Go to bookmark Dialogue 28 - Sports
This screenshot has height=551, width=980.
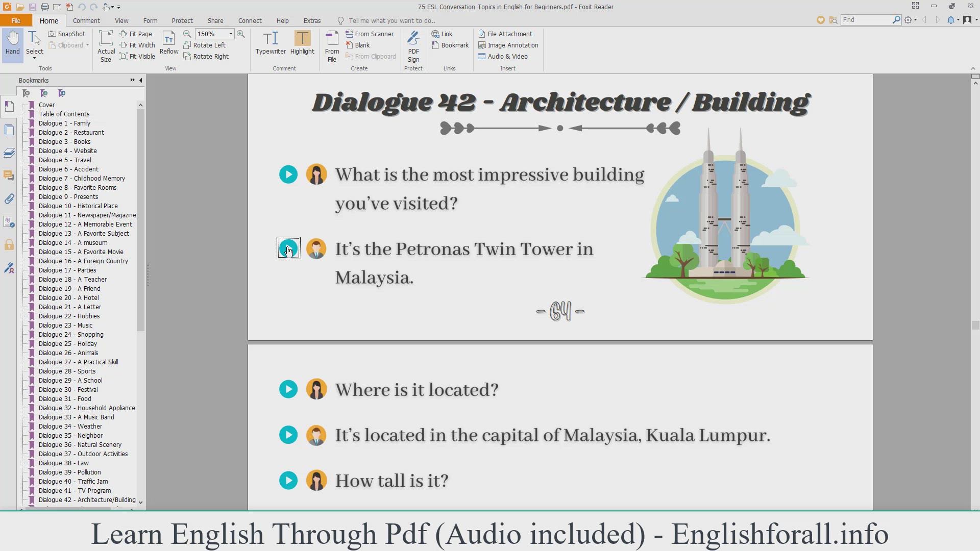pos(67,371)
